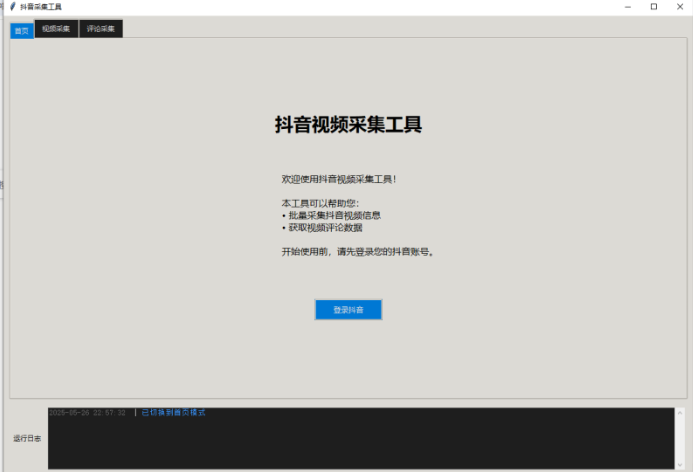
Task: Maximize the 抖音采集工具 window
Action: pos(654,7)
